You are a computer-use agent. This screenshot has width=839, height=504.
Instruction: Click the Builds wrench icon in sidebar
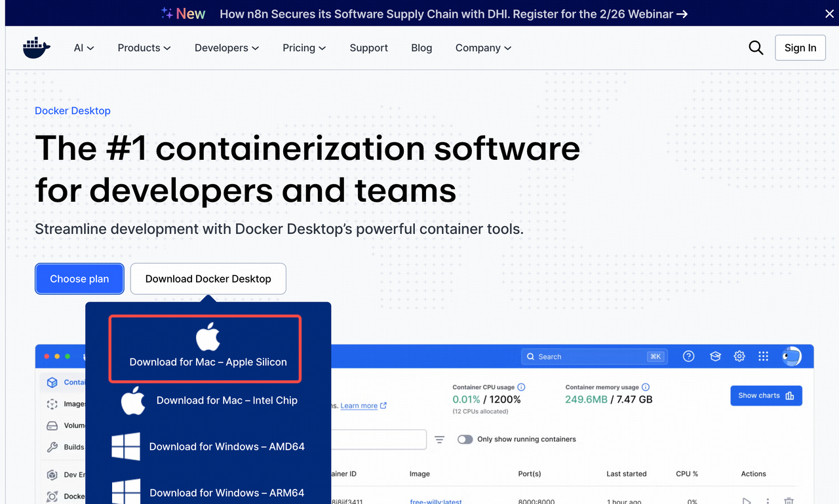(x=52, y=447)
